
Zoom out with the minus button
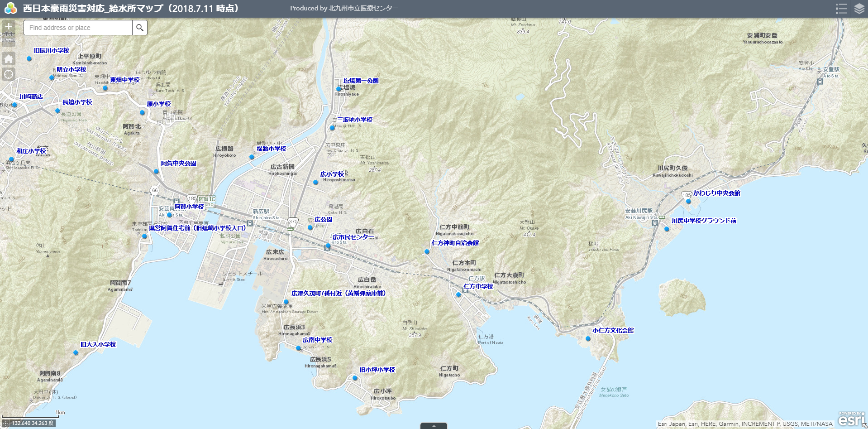[9, 40]
